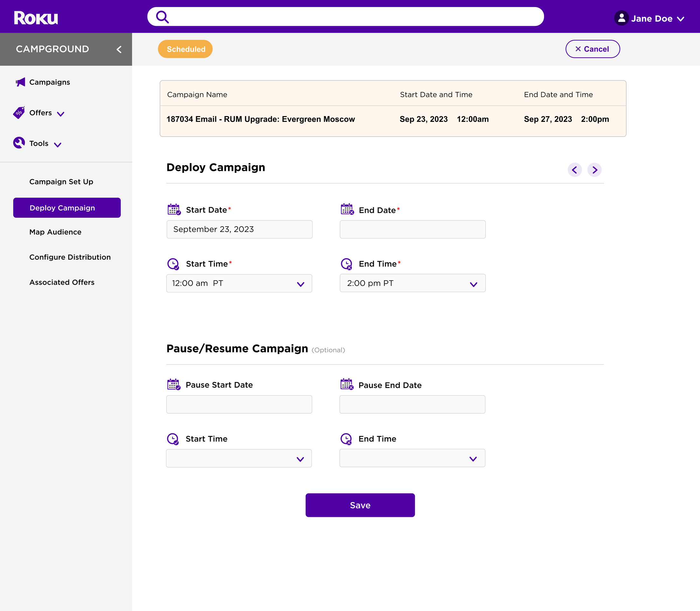
Task: Open the Map Audience section
Action: [55, 232]
